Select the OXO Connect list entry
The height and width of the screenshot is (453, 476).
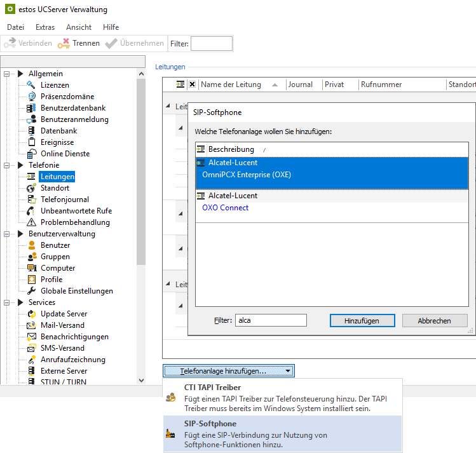pos(225,208)
